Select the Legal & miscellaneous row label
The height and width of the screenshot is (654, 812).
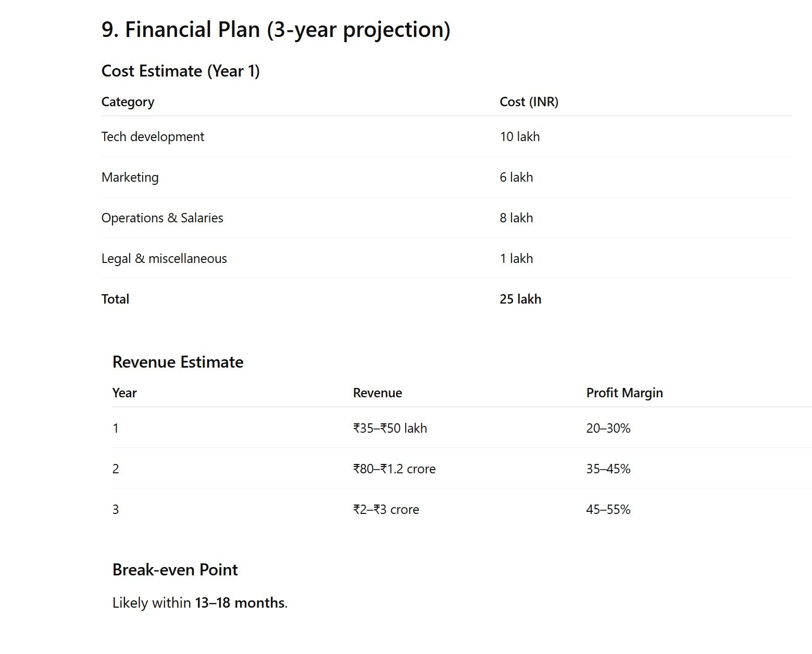point(164,258)
